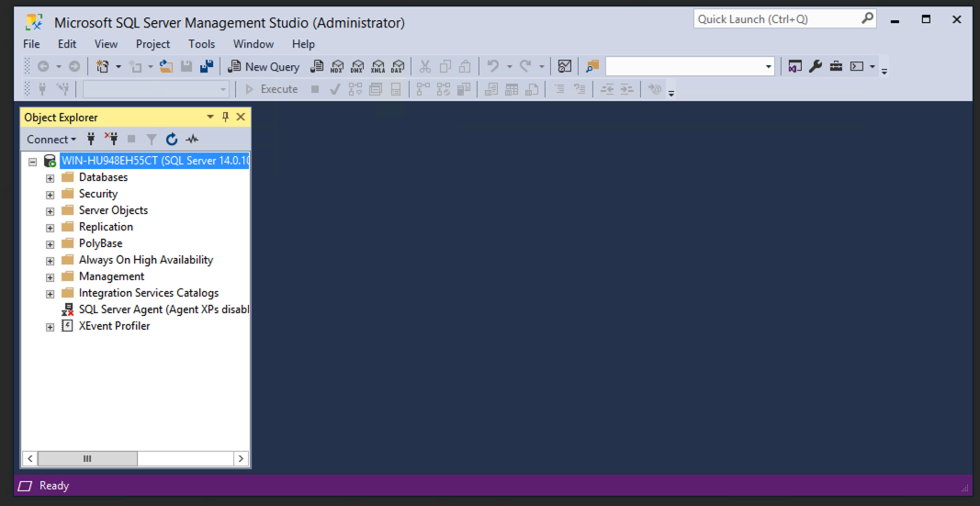The image size is (980, 506).
Task: Open the File menu
Action: coord(31,44)
